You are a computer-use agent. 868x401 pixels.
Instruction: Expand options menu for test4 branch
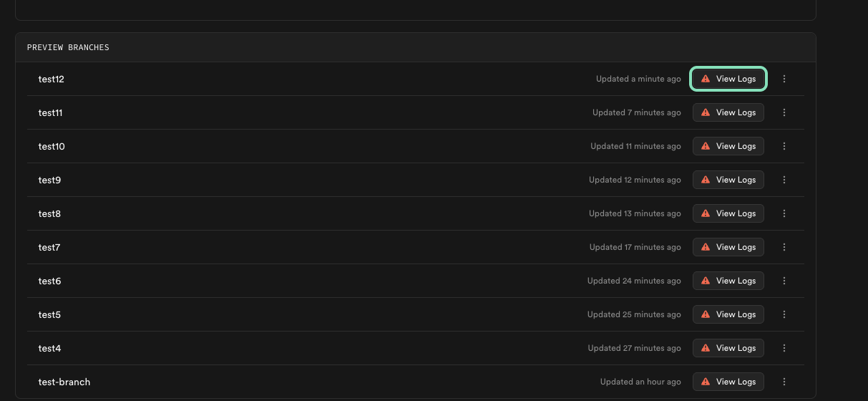[784, 348]
